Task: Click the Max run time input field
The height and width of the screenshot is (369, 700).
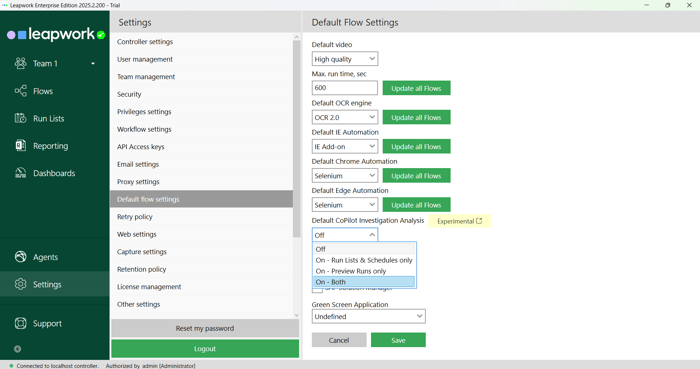Action: point(345,88)
